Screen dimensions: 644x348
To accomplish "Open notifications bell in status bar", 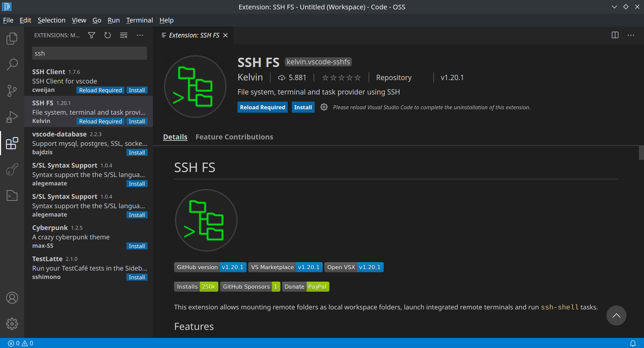I will pos(633,343).
